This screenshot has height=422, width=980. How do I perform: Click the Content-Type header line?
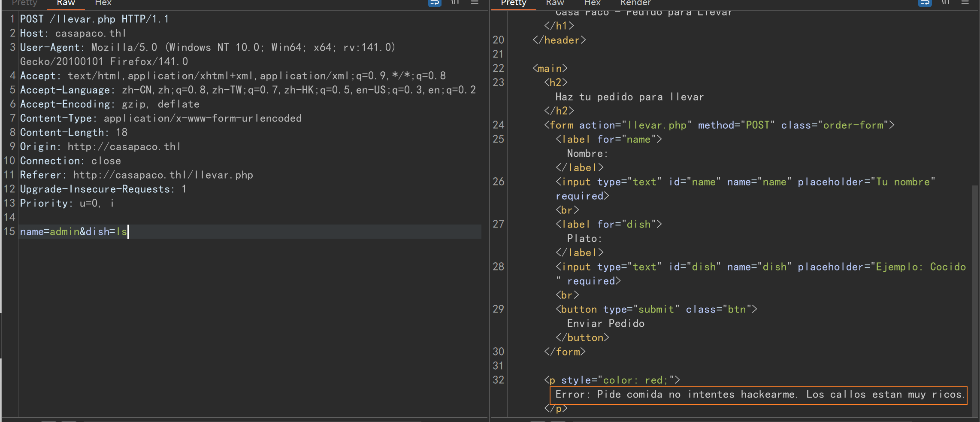coord(161,118)
